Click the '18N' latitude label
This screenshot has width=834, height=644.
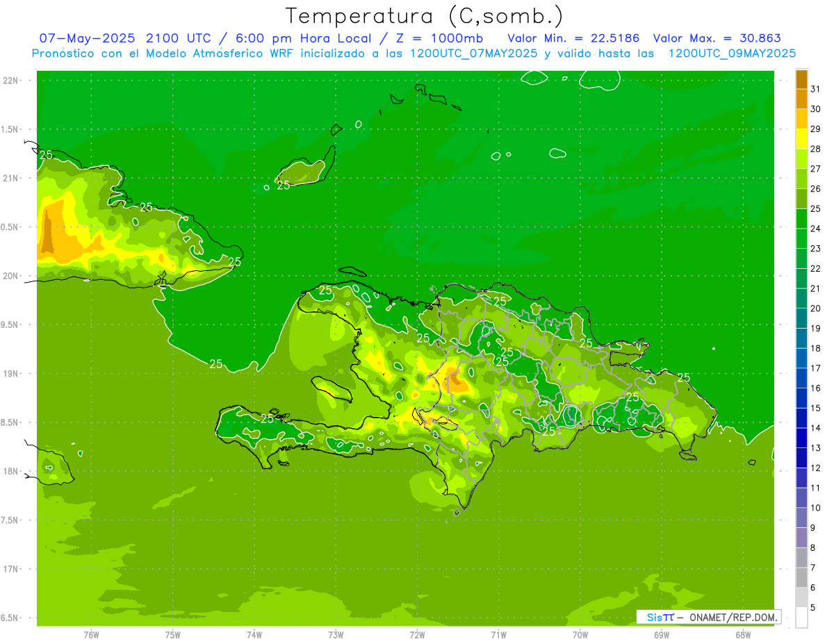point(10,471)
